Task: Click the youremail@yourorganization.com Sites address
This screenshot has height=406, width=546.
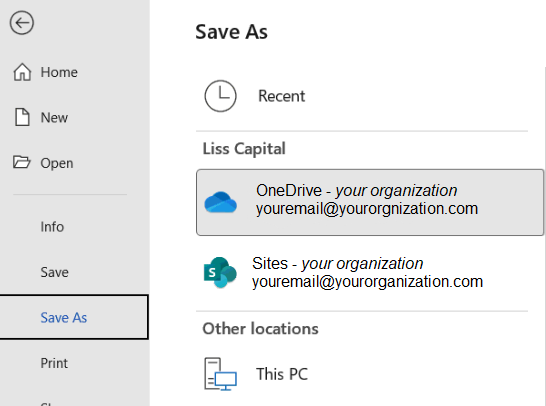Action: pos(368,282)
